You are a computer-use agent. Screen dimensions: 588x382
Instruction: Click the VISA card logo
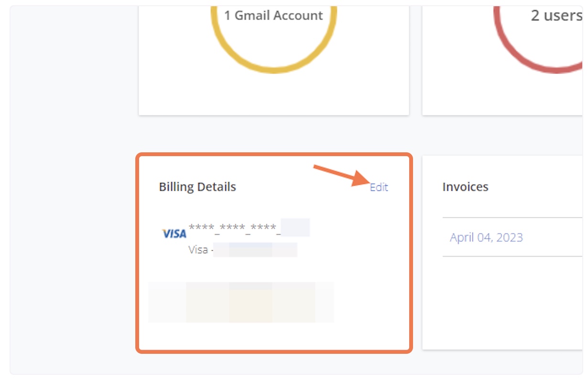(x=174, y=233)
